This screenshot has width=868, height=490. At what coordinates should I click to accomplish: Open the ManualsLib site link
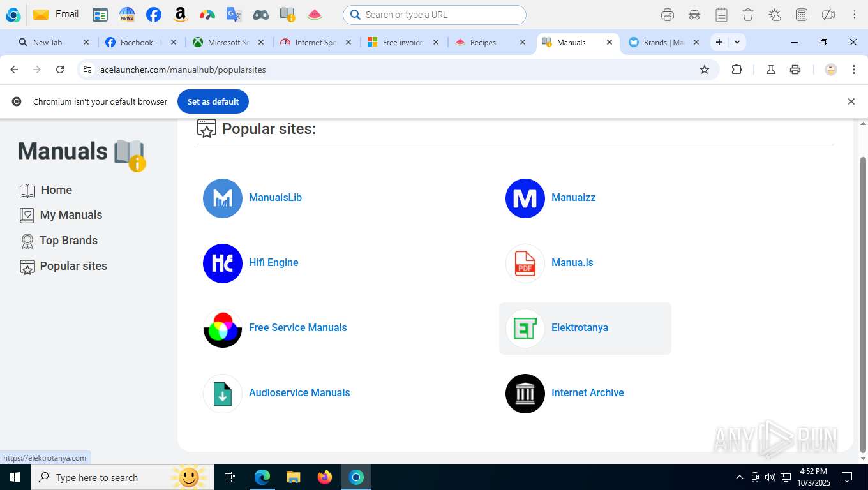coord(275,198)
